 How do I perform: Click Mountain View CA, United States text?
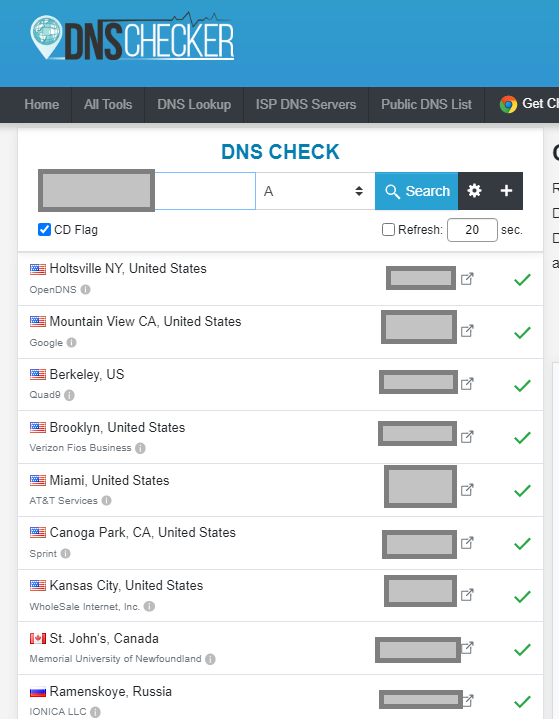[145, 321]
